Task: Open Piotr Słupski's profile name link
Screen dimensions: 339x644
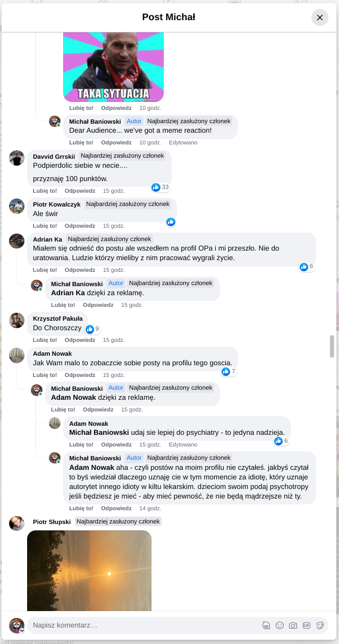Action: pyautogui.click(x=52, y=522)
